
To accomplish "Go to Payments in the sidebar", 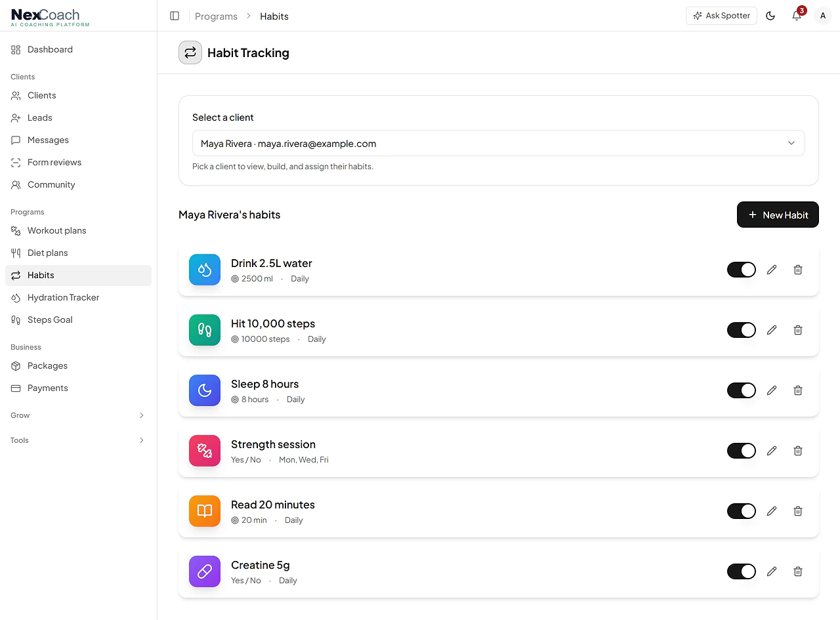I will click(x=78, y=388).
